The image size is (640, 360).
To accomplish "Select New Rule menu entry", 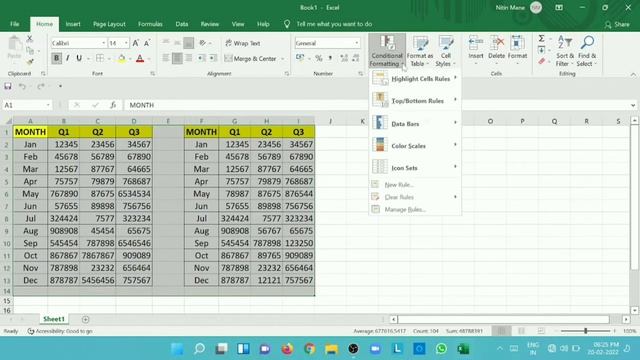I will (x=415, y=184).
